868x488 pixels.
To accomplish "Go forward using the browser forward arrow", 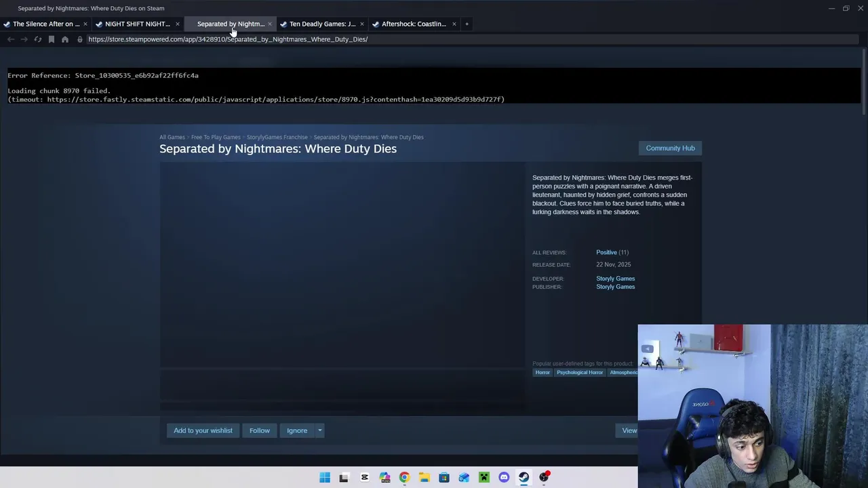I will (24, 39).
